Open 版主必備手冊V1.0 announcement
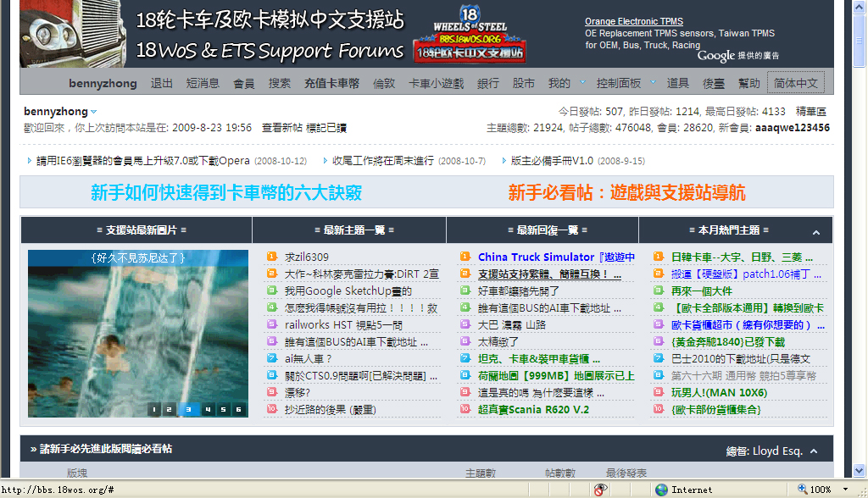 pyautogui.click(x=552, y=160)
